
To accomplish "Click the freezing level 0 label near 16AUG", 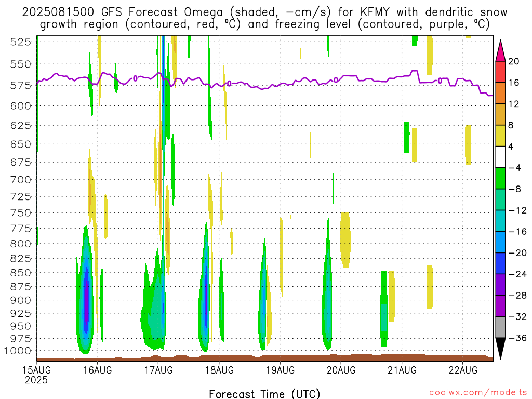I will click(x=135, y=78).
